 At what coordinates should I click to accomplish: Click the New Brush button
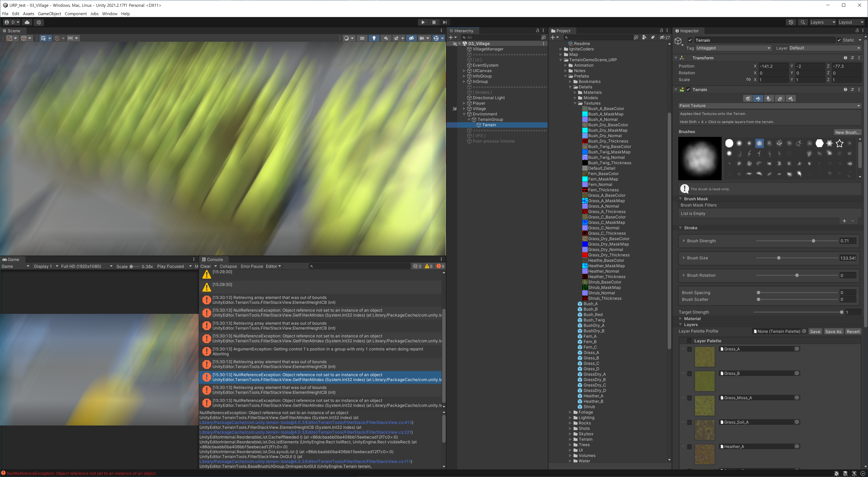pos(847,132)
